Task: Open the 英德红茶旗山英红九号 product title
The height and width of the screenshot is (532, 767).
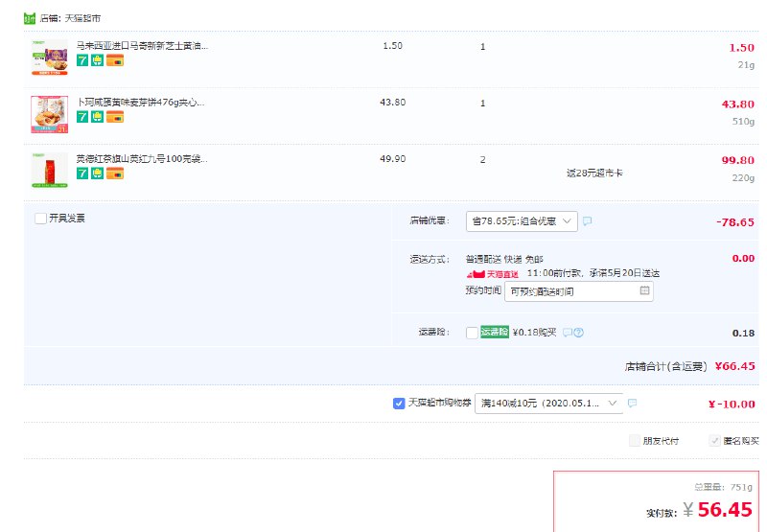Action: 141,158
